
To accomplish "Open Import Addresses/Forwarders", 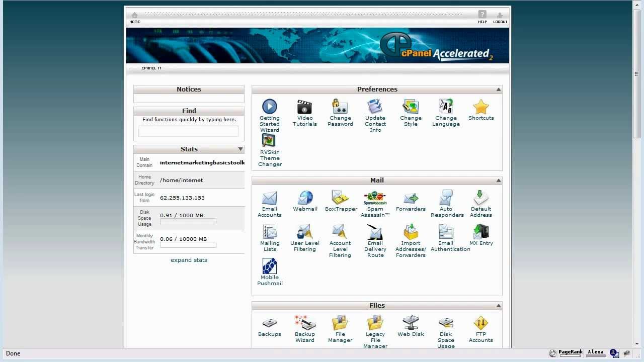I will click(411, 241).
